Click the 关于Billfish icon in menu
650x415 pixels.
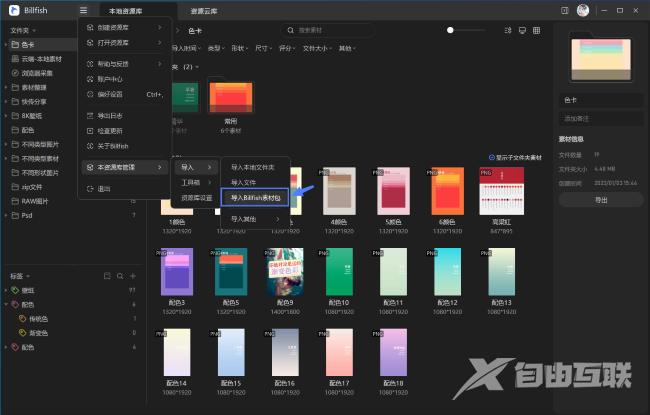click(90, 146)
